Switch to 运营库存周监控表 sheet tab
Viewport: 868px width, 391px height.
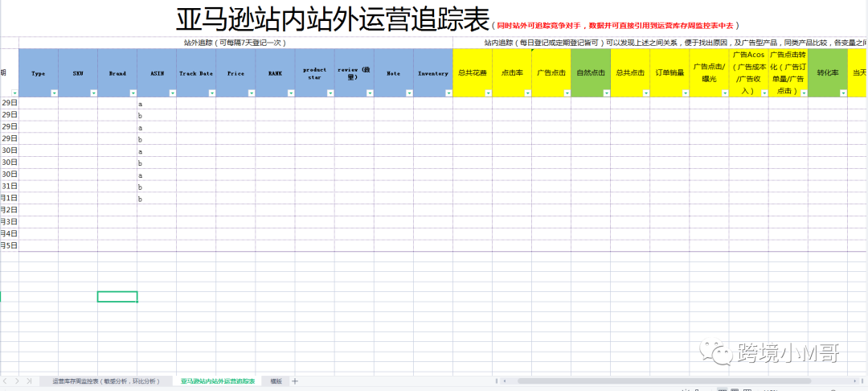click(106, 381)
